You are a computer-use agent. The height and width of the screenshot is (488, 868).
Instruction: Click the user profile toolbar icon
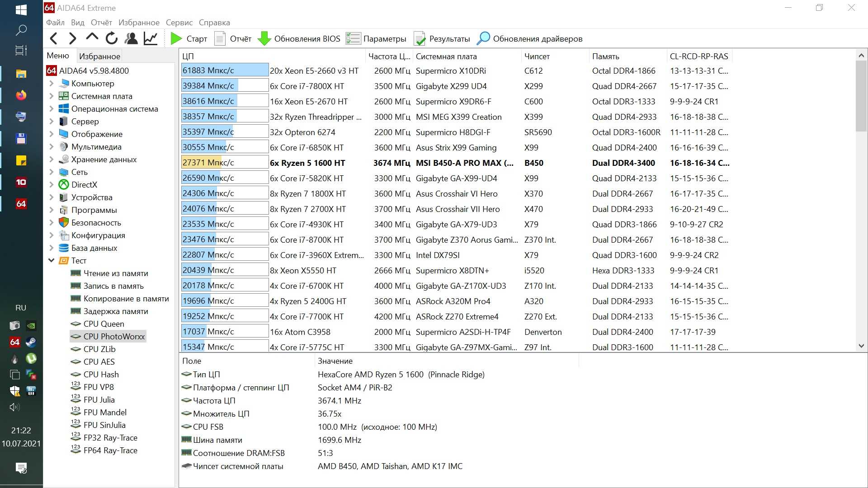[131, 39]
